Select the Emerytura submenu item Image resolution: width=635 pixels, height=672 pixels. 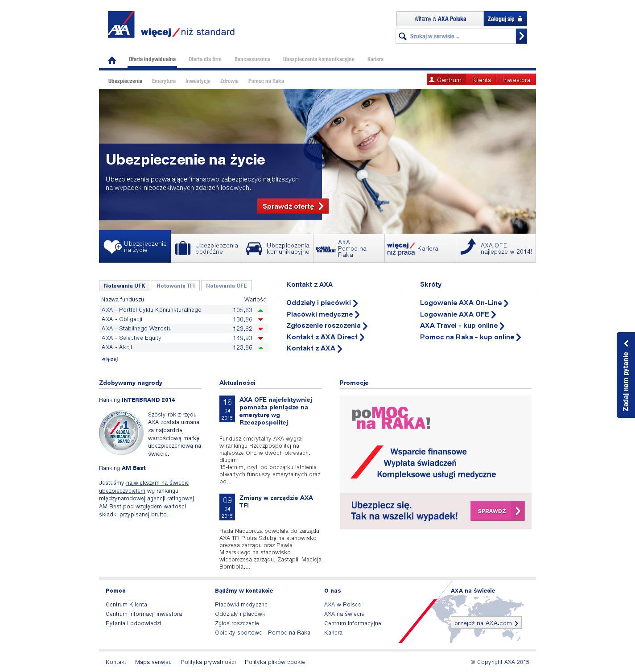[164, 81]
